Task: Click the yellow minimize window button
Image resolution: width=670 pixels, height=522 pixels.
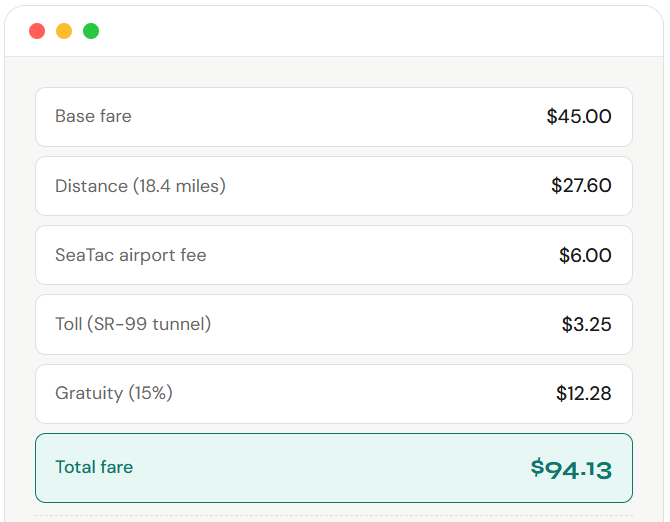Action: point(64,31)
